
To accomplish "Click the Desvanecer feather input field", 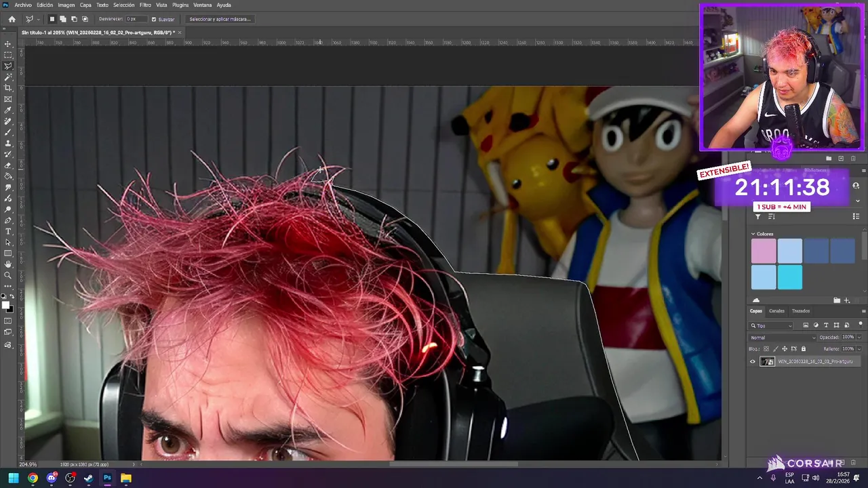I will pos(136,19).
